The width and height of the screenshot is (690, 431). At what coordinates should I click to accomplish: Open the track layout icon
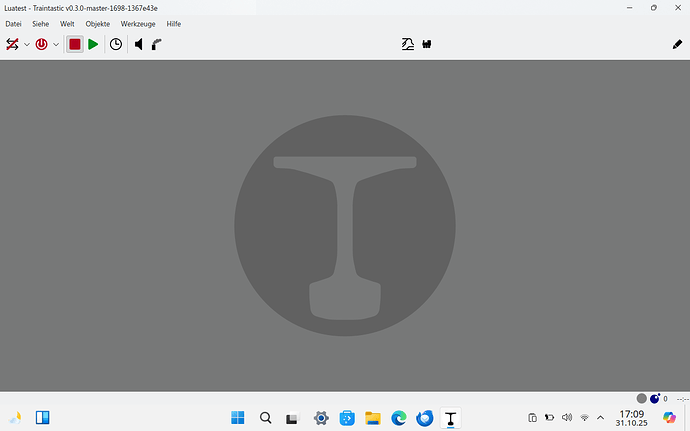point(407,45)
